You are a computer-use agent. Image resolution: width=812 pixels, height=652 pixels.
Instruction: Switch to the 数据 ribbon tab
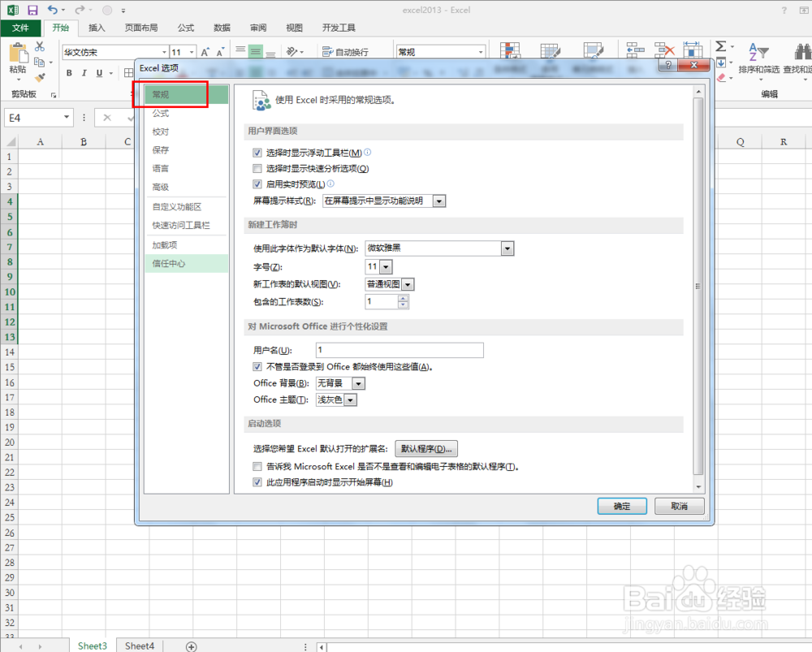click(x=222, y=28)
